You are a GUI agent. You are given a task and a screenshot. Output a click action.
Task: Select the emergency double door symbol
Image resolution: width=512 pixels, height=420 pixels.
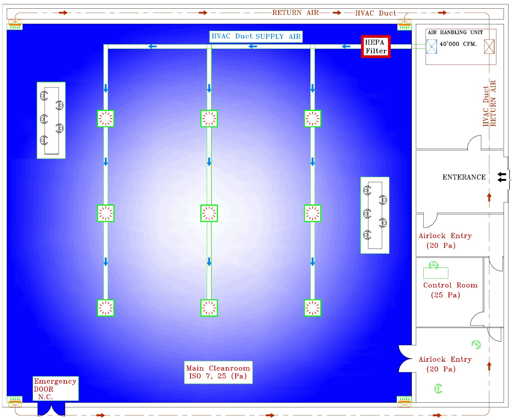click(x=51, y=409)
